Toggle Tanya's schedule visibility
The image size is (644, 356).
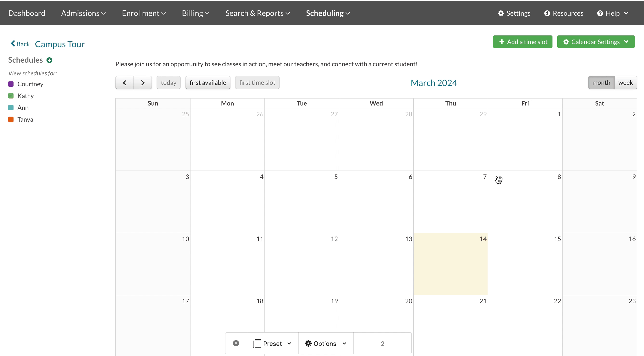[x=11, y=119]
